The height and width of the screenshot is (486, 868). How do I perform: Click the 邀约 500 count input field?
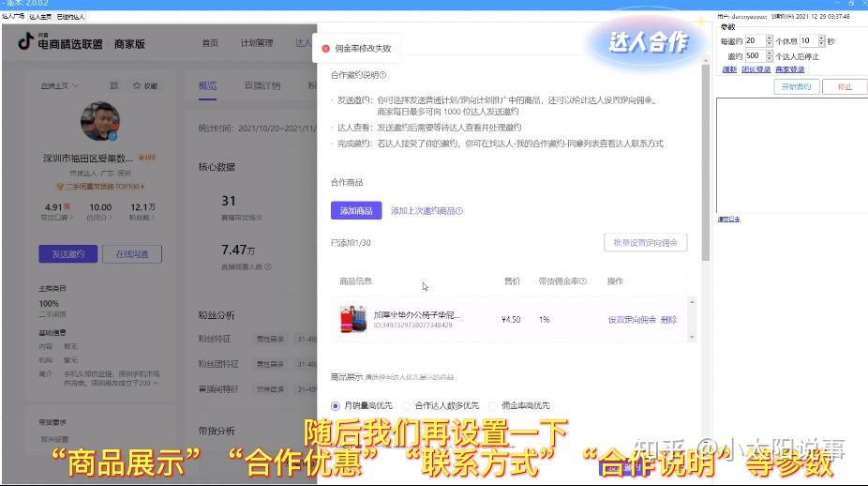pos(756,56)
